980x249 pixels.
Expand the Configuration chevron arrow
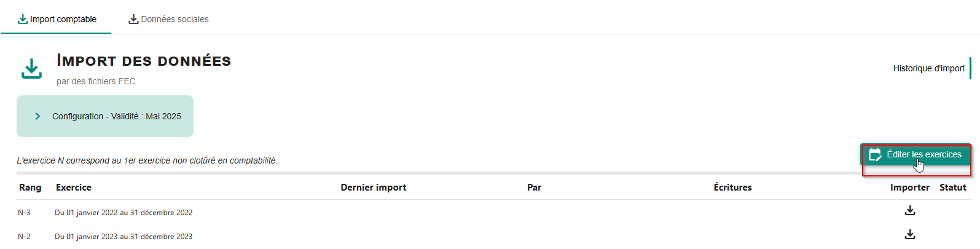coord(37,116)
